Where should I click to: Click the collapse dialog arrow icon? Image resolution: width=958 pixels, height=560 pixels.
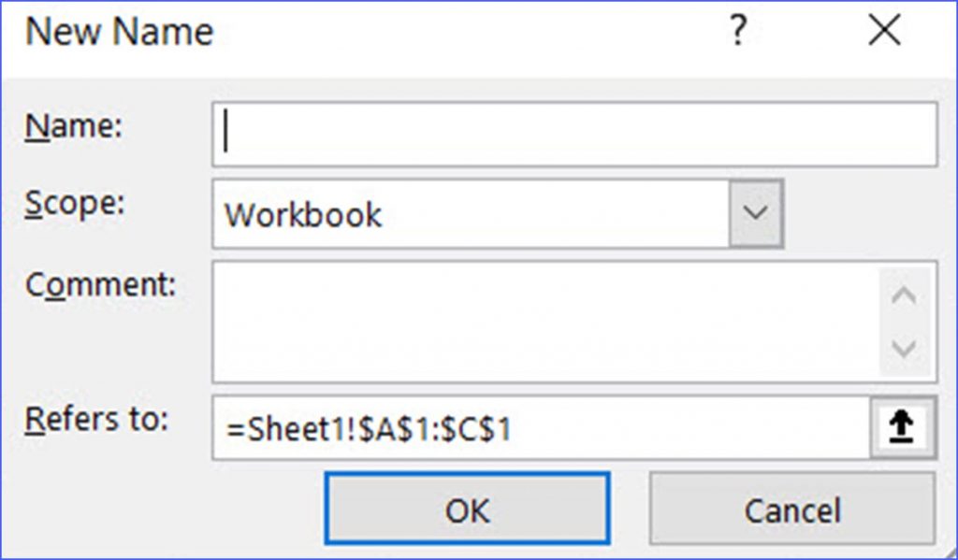[904, 428]
